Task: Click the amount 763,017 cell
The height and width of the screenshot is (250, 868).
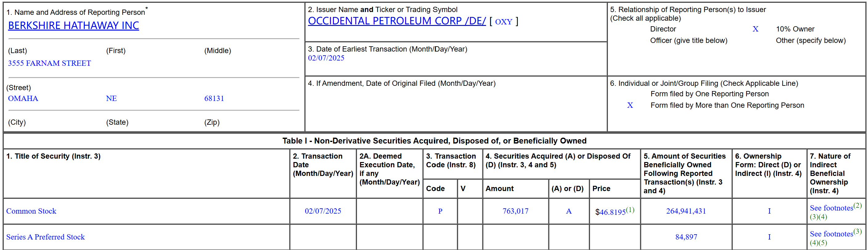Action: pyautogui.click(x=515, y=211)
